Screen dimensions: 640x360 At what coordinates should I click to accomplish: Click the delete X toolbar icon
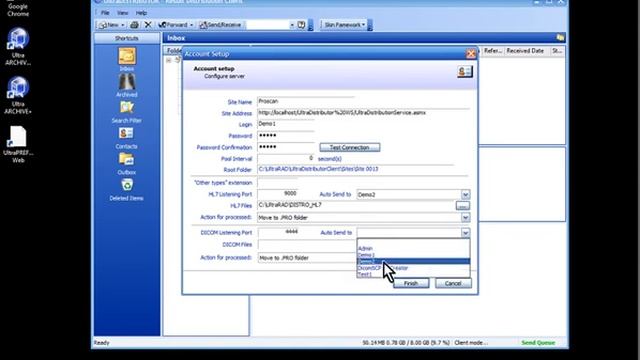click(x=148, y=25)
